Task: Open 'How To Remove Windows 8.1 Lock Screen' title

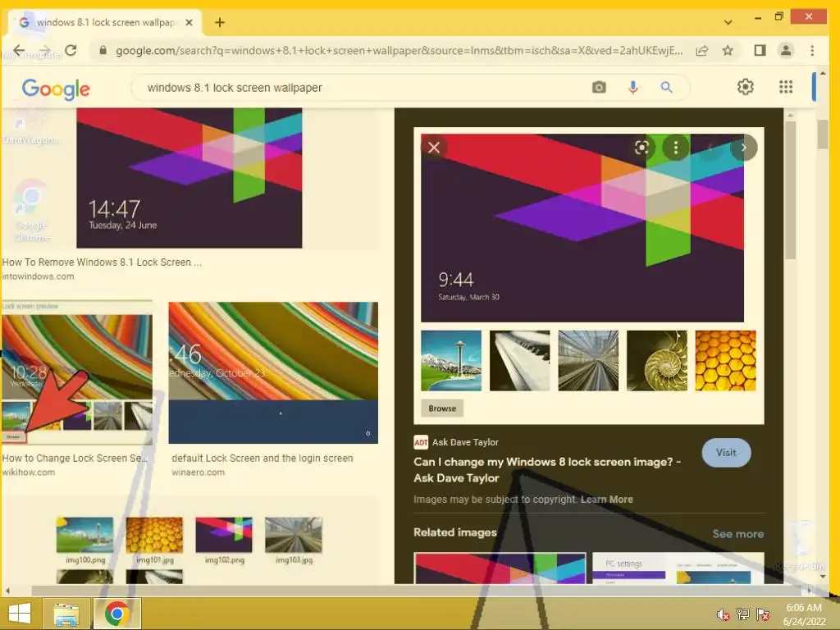Action: [102, 262]
